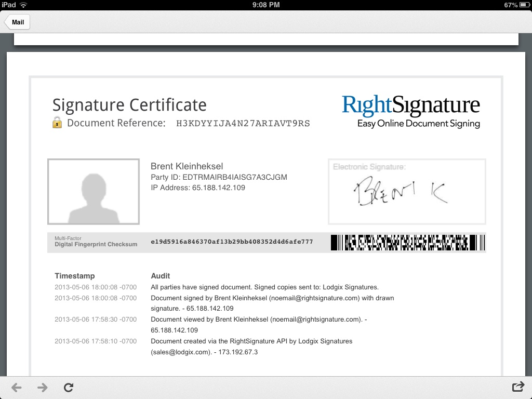Select Easy Online Document Signing tagline

(x=419, y=124)
